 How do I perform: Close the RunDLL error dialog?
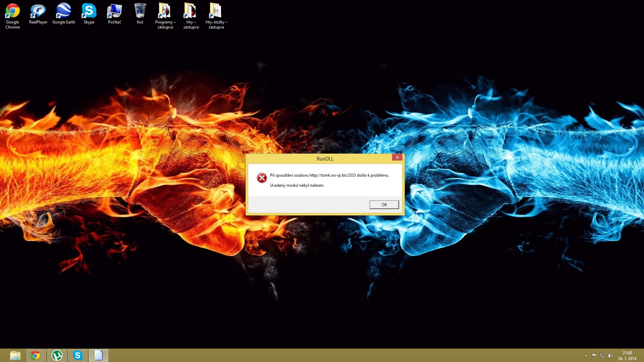[397, 158]
